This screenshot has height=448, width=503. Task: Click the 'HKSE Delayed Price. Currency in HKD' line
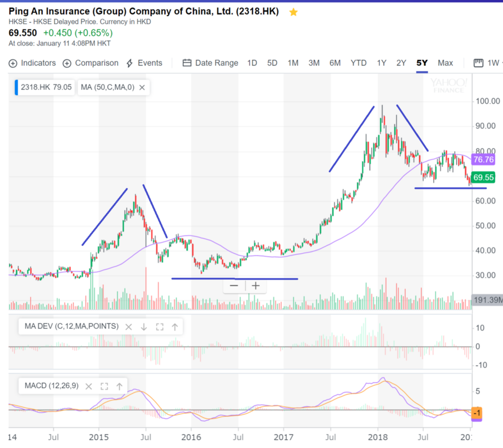click(80, 22)
